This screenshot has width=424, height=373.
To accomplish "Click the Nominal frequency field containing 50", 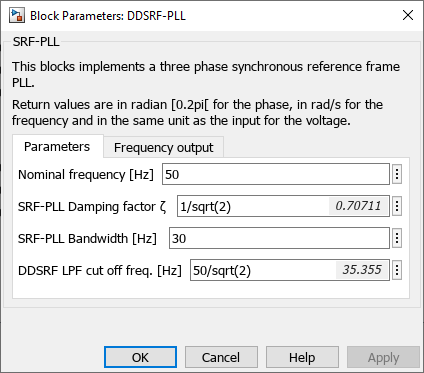I will (x=276, y=174).
